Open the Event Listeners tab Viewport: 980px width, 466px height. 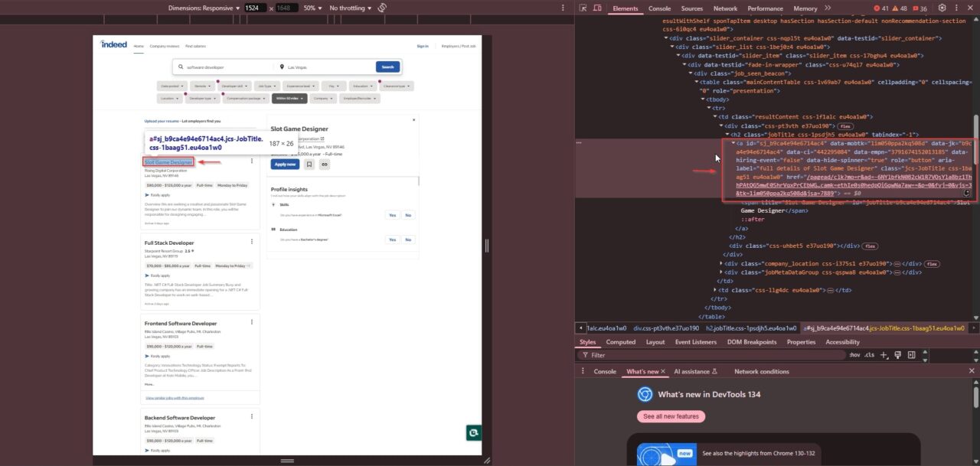click(695, 342)
